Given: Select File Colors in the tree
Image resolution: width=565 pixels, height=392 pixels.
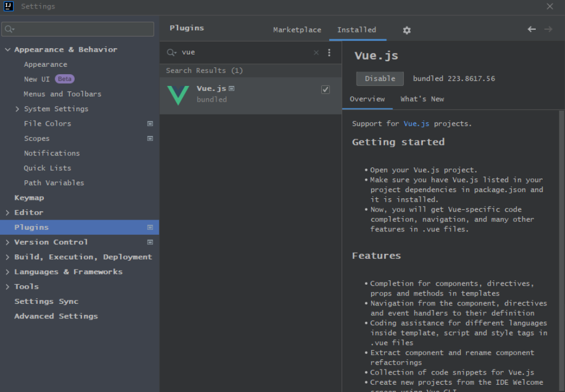Looking at the screenshot, I should (48, 124).
